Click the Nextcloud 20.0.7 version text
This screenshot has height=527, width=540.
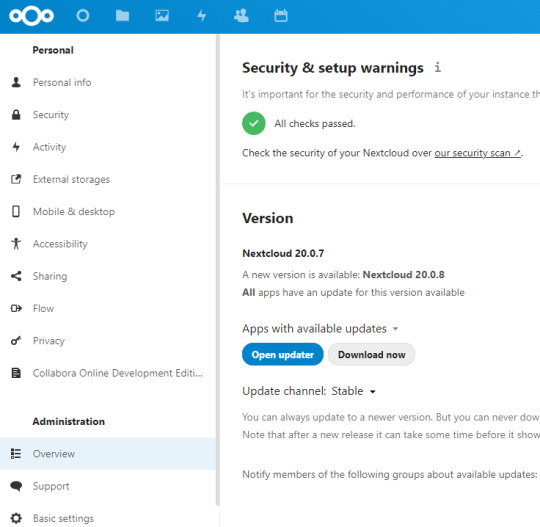[x=283, y=254]
